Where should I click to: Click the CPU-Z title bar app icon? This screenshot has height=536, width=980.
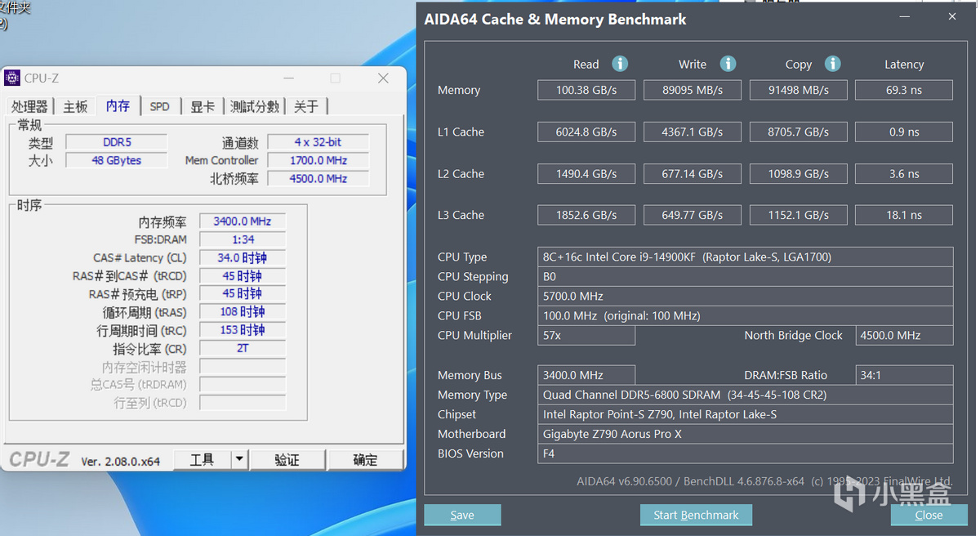point(12,78)
